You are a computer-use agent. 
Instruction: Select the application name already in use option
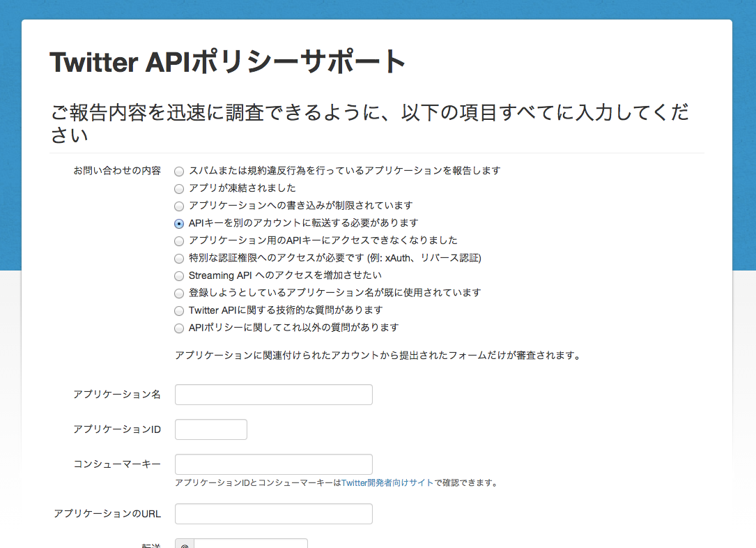[179, 294]
